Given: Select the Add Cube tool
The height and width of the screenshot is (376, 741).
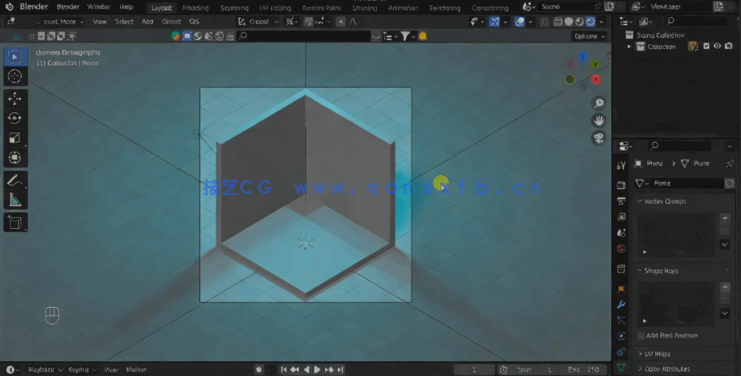Looking at the screenshot, I should point(15,222).
